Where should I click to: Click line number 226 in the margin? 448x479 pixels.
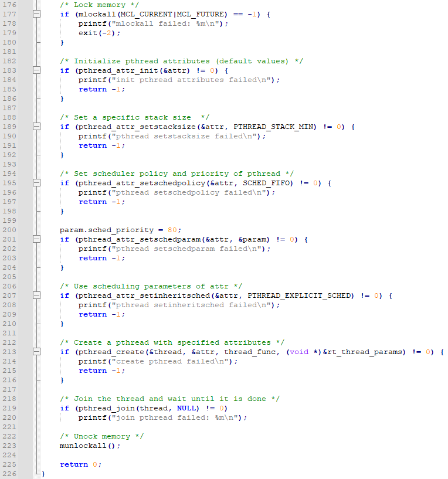9,474
